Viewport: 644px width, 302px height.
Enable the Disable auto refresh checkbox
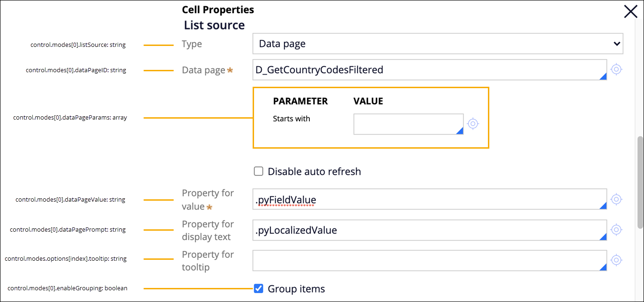(x=258, y=171)
